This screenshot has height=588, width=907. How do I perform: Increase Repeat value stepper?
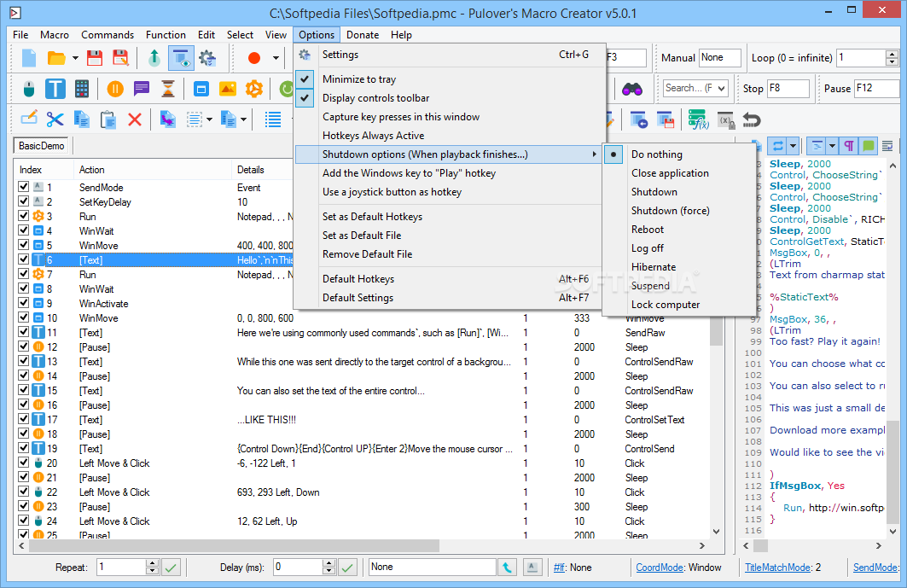[152, 563]
